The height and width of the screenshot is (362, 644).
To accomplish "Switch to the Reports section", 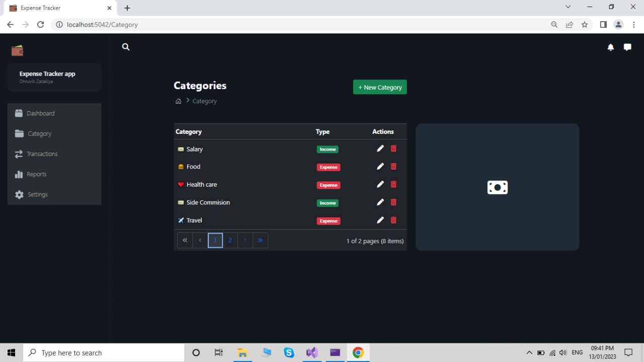I will [36, 174].
